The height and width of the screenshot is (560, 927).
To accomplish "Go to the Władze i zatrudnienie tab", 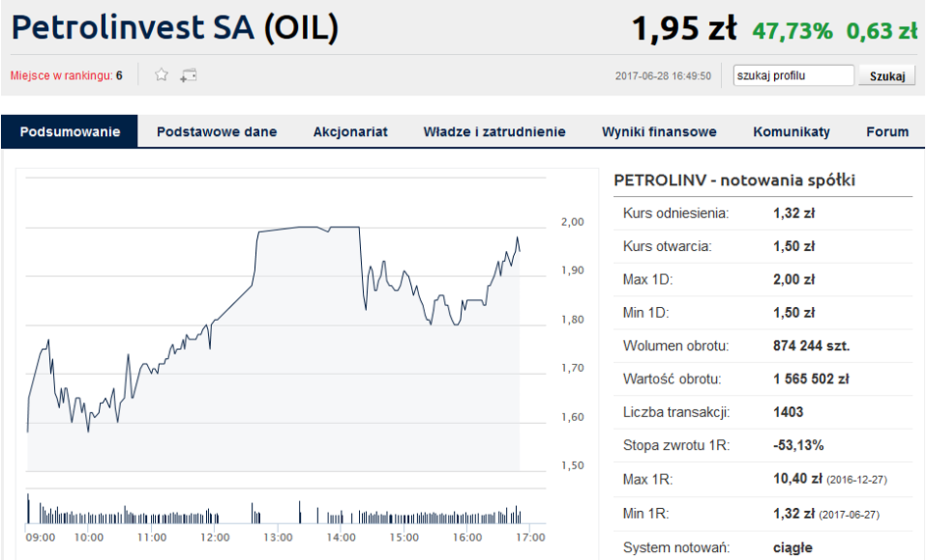I will [x=494, y=131].
